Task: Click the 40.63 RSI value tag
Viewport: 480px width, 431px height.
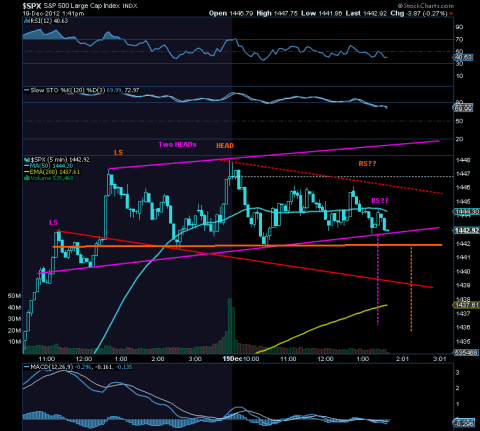Action: (463, 57)
